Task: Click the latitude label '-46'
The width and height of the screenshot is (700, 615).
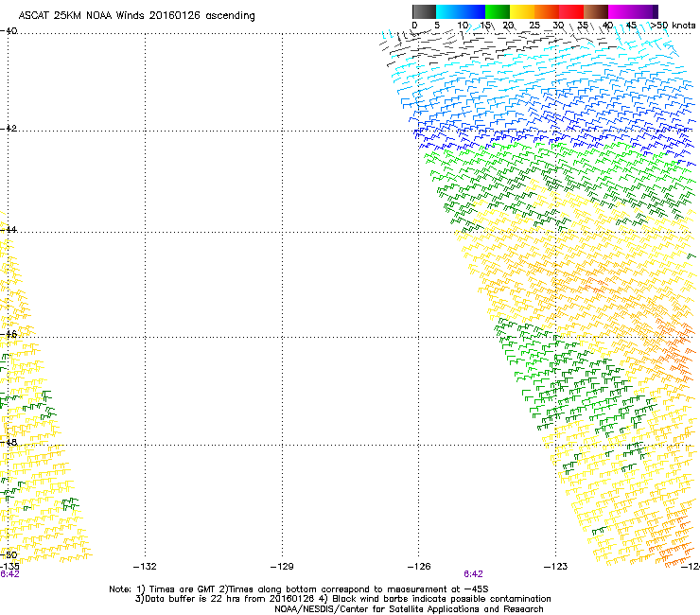Action: pos(9,334)
